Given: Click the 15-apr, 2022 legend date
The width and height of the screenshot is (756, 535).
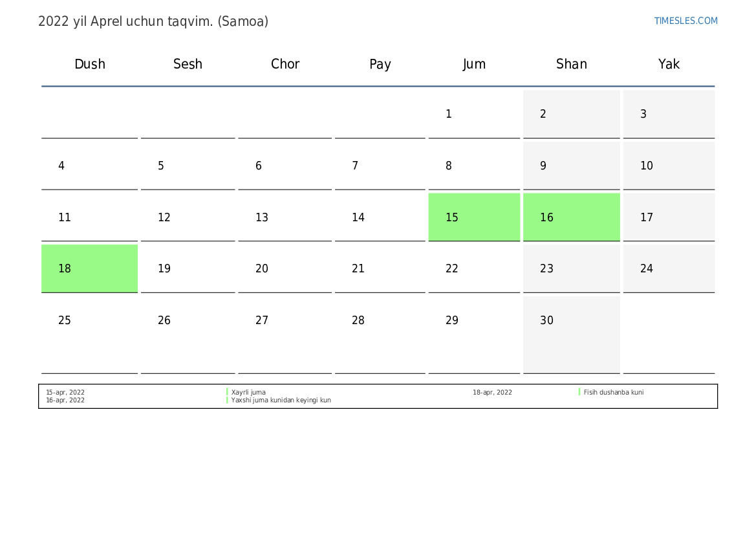Looking at the screenshot, I should click(x=65, y=393).
